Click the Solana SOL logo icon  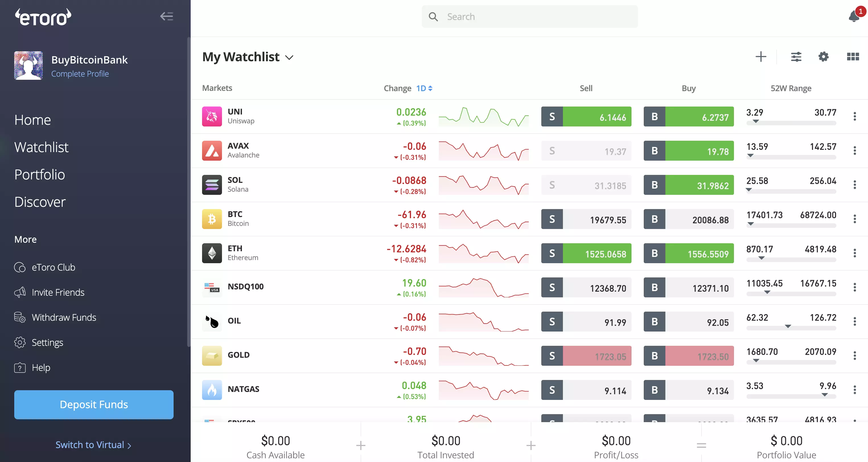click(x=212, y=185)
